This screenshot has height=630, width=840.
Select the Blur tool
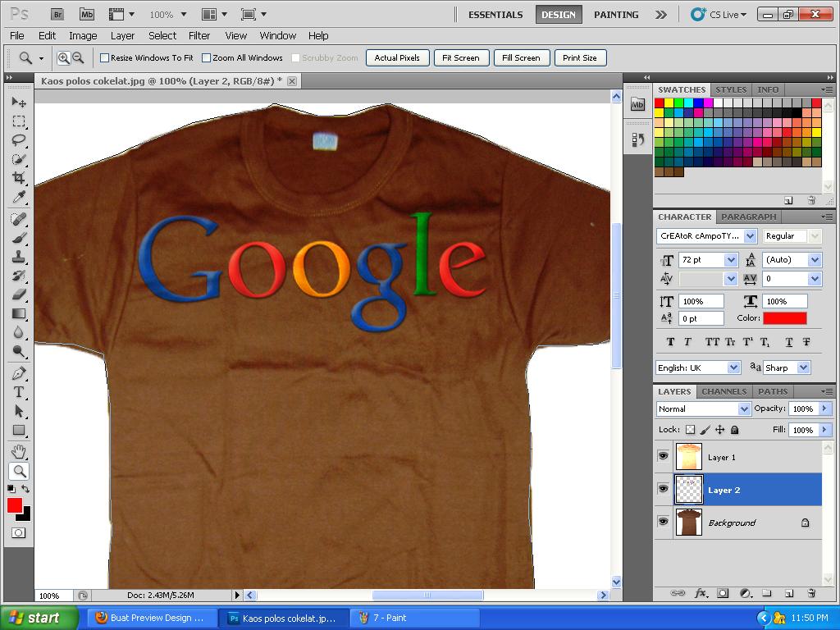point(19,332)
